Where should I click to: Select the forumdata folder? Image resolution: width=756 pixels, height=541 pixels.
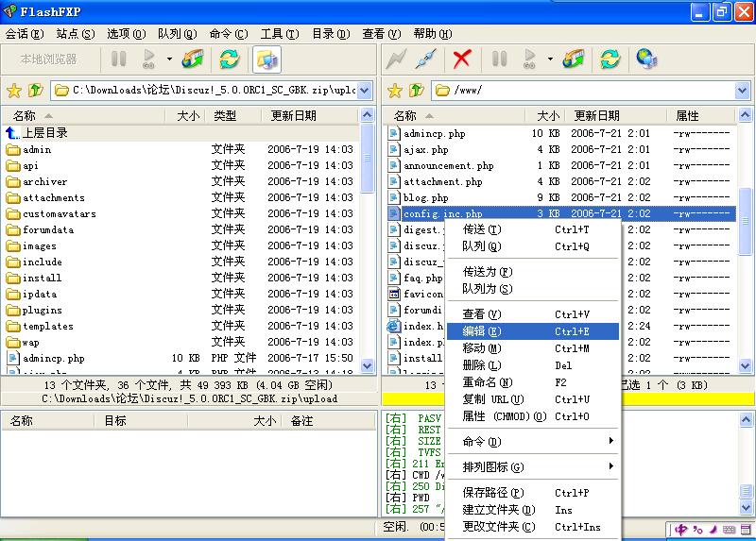pos(180,229)
